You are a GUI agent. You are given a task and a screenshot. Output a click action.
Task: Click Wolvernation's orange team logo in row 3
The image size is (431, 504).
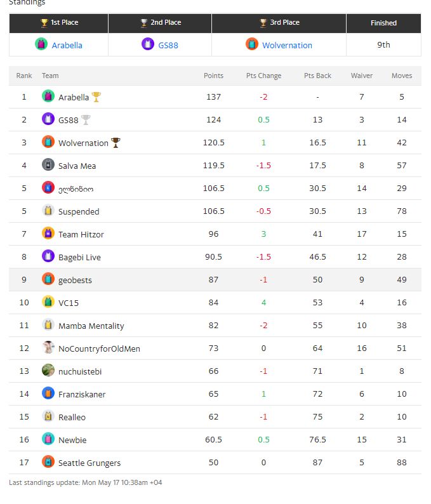[x=48, y=142]
